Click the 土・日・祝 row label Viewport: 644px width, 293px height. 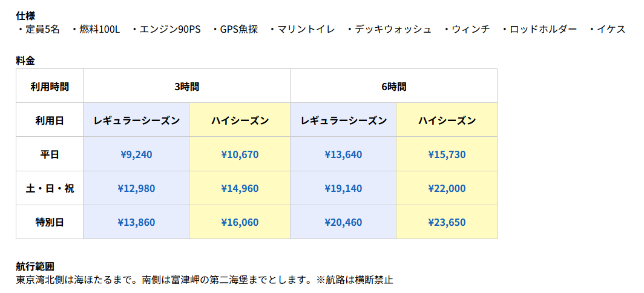click(x=50, y=188)
